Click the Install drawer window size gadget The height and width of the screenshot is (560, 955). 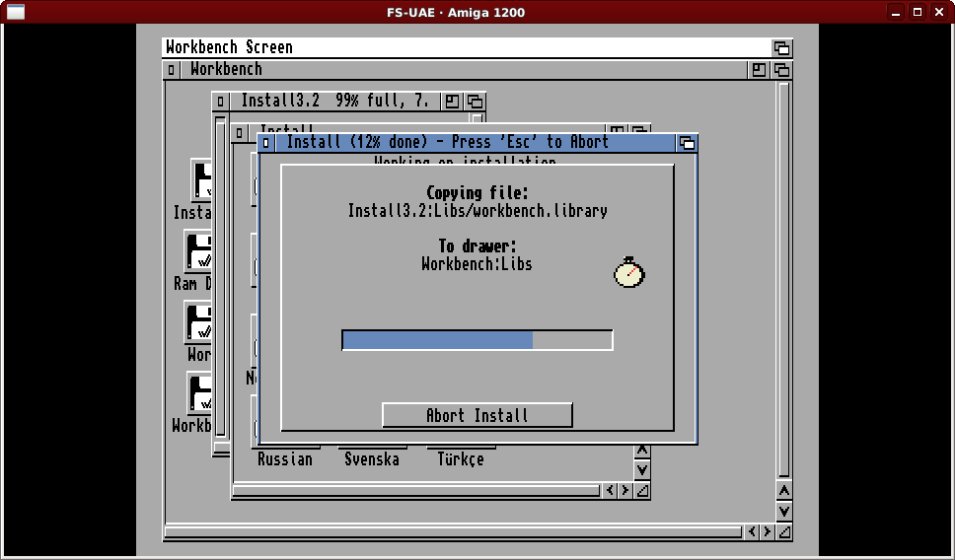642,491
